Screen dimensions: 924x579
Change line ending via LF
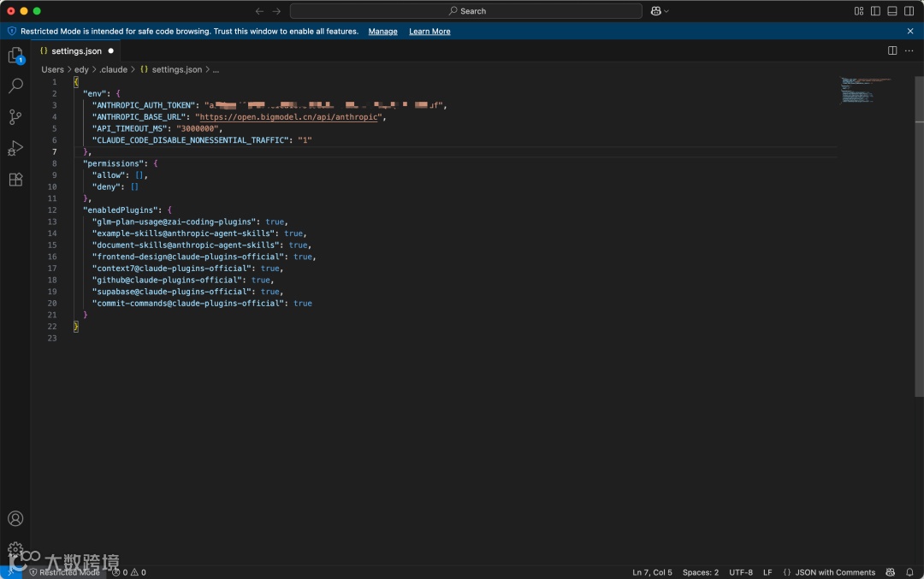pyautogui.click(x=767, y=572)
